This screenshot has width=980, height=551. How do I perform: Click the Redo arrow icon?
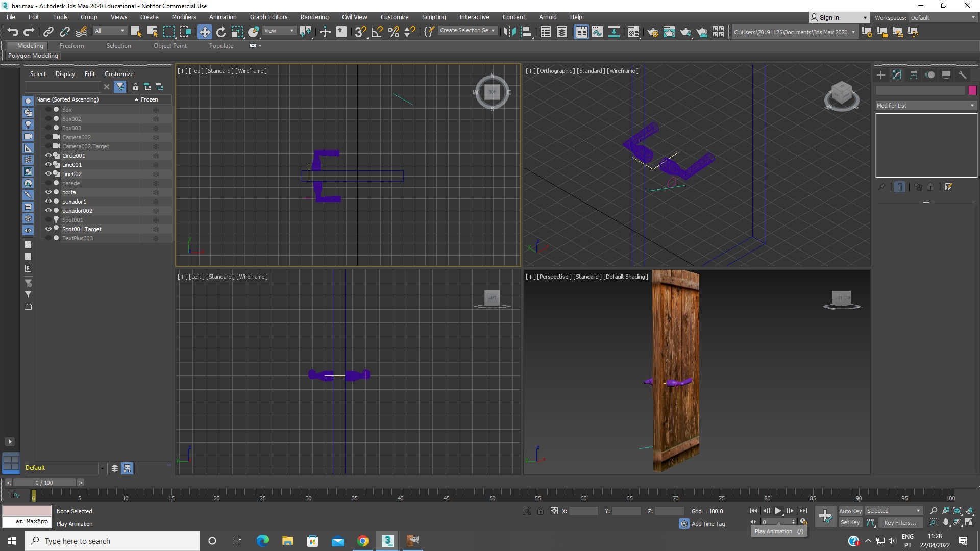(x=29, y=32)
